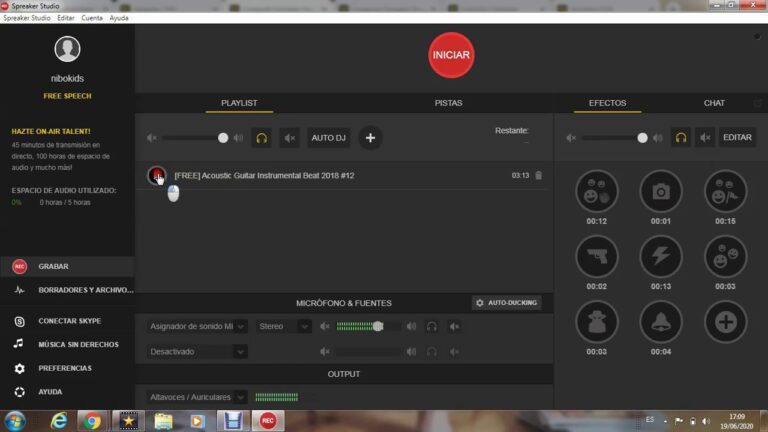The width and height of the screenshot is (768, 432).
Task: Open Chrome from the Windows taskbar
Action: point(92,421)
